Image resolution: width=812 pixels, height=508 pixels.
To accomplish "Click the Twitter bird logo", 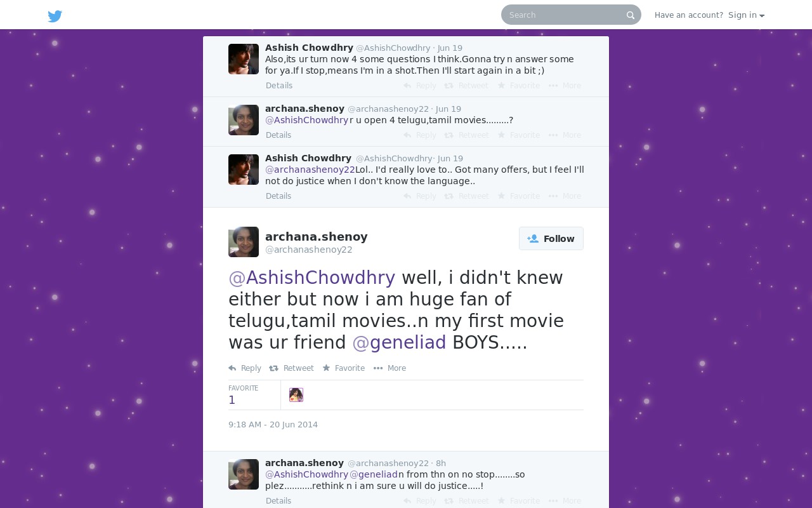I will (x=55, y=16).
